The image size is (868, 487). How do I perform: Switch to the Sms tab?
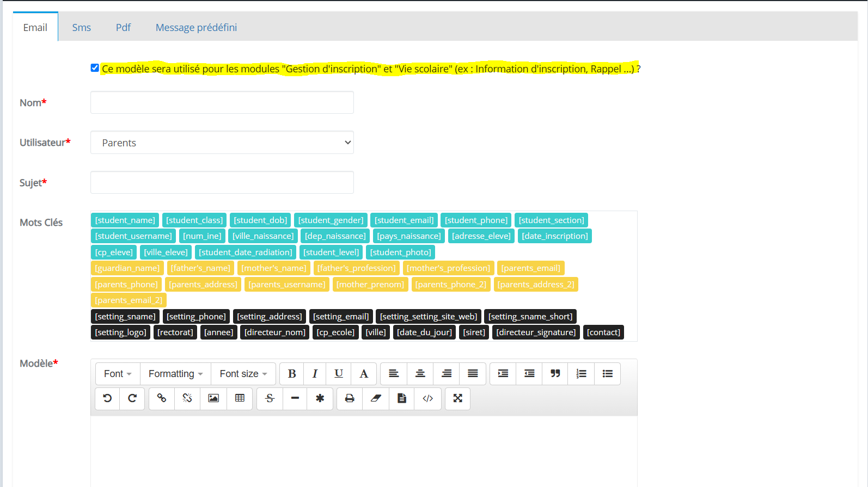[82, 27]
